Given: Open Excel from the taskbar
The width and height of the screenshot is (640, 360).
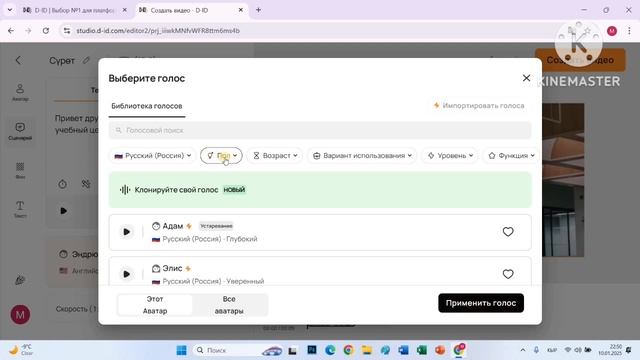Looking at the screenshot, I should pos(422,350).
